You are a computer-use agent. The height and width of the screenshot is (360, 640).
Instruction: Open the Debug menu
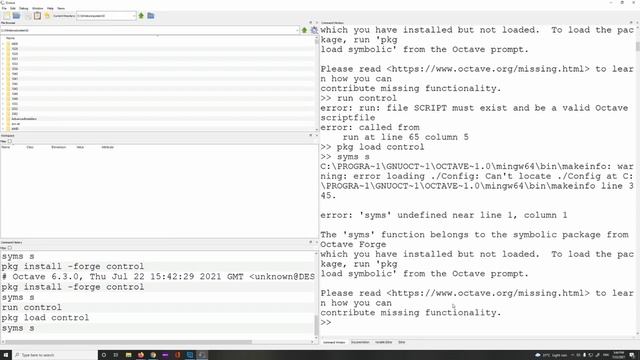pos(24,8)
